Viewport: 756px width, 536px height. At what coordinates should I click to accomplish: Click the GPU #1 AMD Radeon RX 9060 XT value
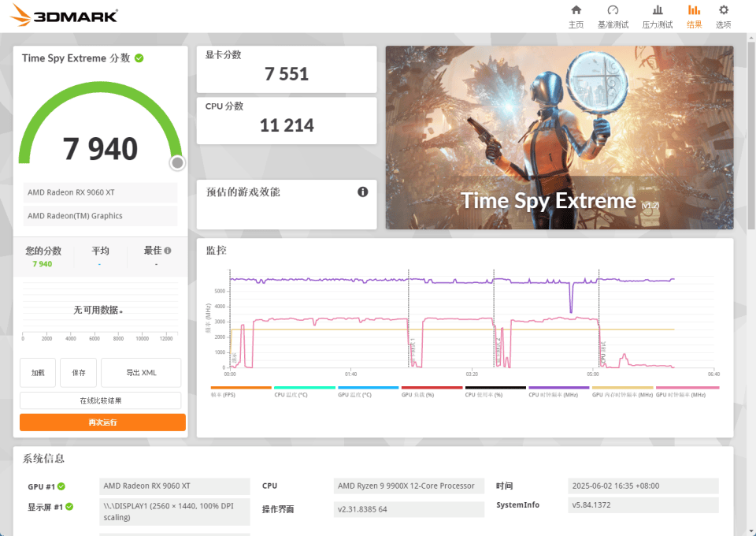[x=175, y=486]
